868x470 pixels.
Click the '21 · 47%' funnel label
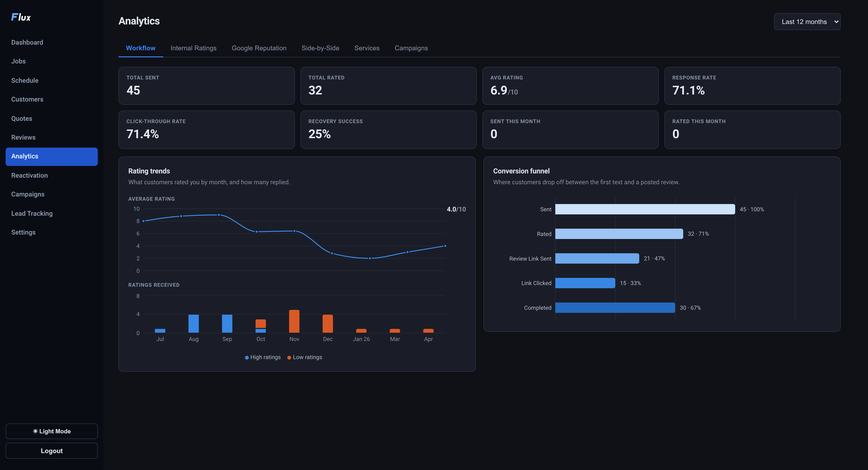coord(654,259)
